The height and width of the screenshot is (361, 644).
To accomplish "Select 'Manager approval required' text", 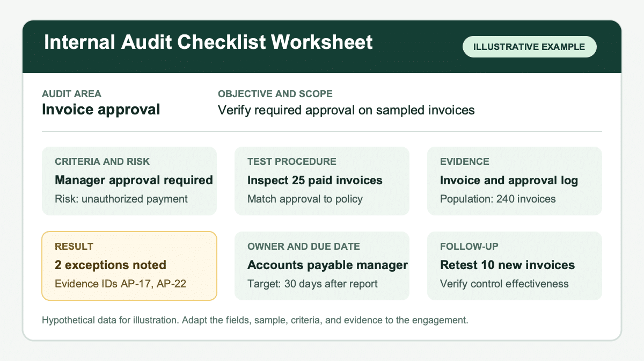I will pyautogui.click(x=134, y=180).
